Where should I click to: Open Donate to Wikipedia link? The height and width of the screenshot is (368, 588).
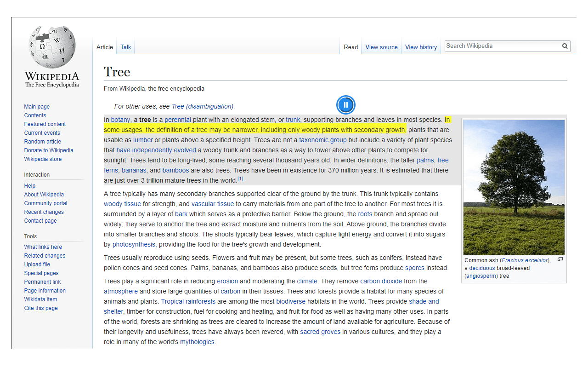[49, 150]
